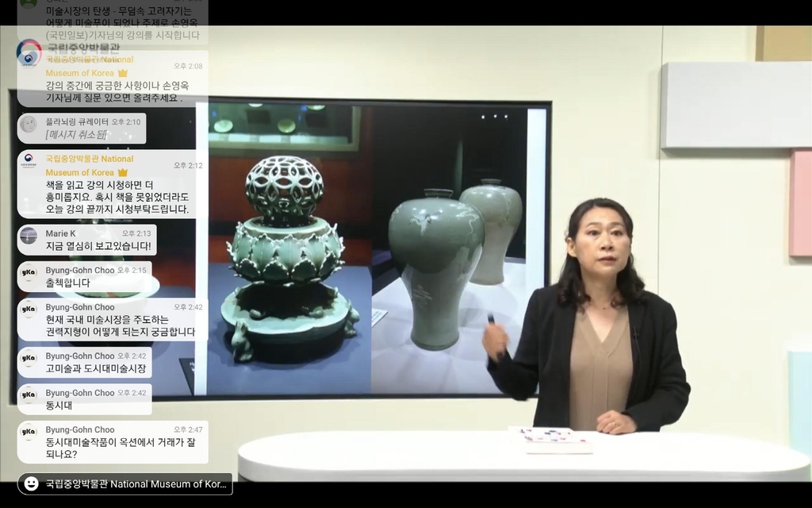Click the message 출첵합니다
This screenshot has width=812, height=508.
pos(68,283)
